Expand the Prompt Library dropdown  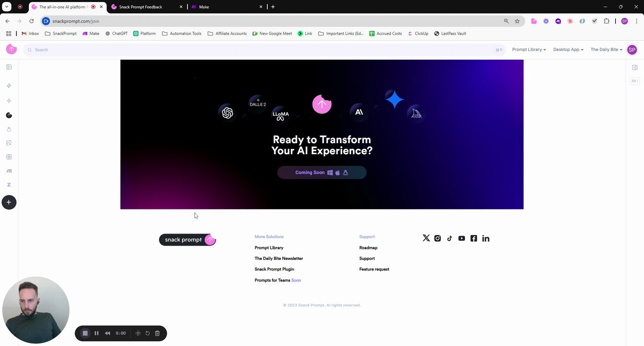pos(529,49)
